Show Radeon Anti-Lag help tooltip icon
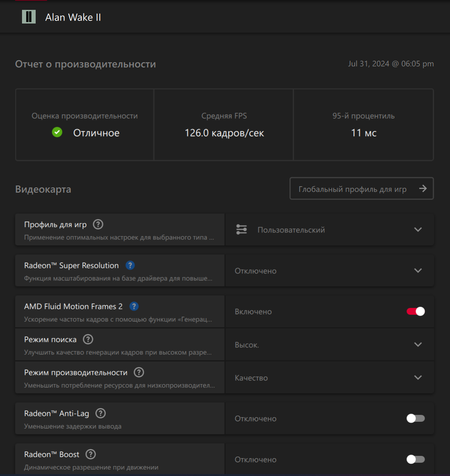450x476 pixels. click(101, 414)
